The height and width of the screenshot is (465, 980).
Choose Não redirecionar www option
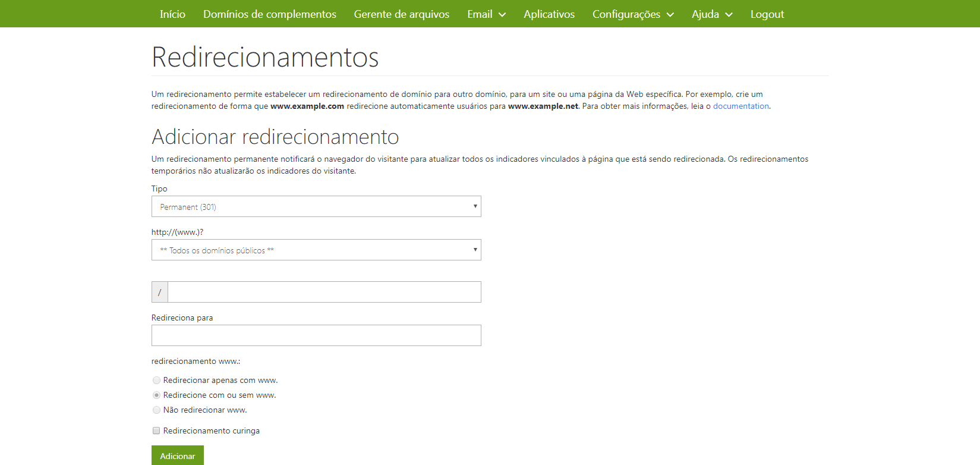tap(157, 410)
